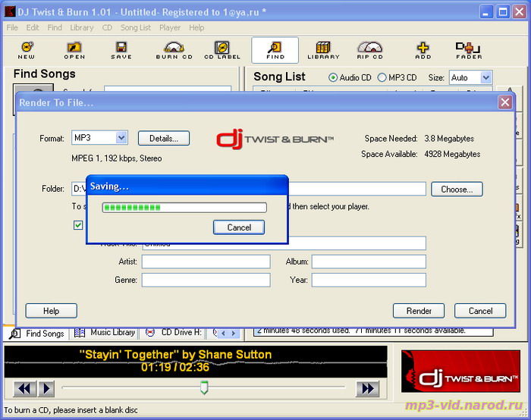Image resolution: width=531 pixels, height=420 pixels.
Task: Click the Choose... folder button
Action: point(457,190)
